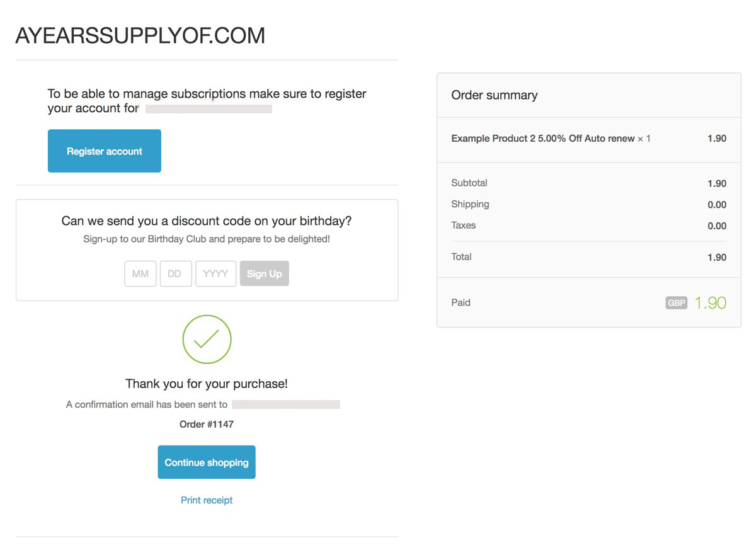Hit the Continue shopping button
Image resolution: width=756 pixels, height=545 pixels.
pyautogui.click(x=207, y=462)
